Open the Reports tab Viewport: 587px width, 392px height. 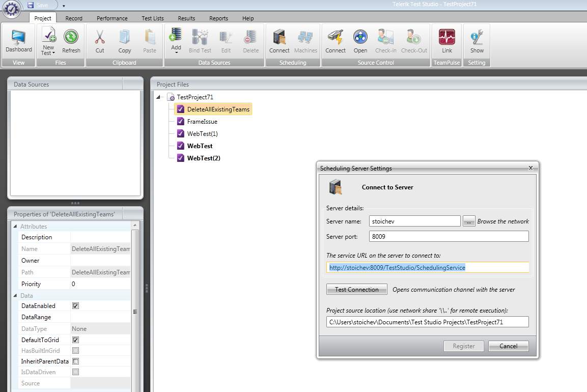(218, 18)
